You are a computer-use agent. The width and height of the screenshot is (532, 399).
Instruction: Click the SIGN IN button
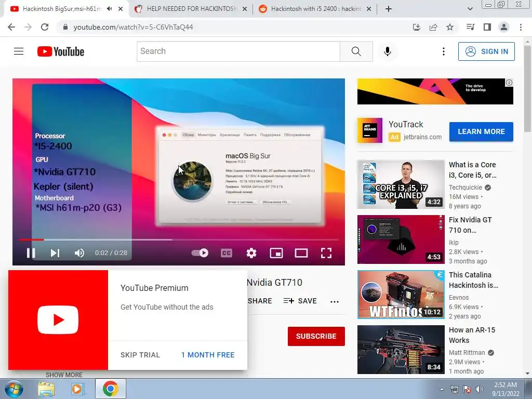486,51
